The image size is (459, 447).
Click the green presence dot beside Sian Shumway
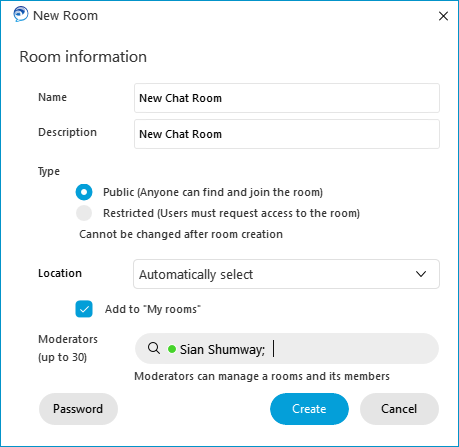pyautogui.click(x=172, y=349)
